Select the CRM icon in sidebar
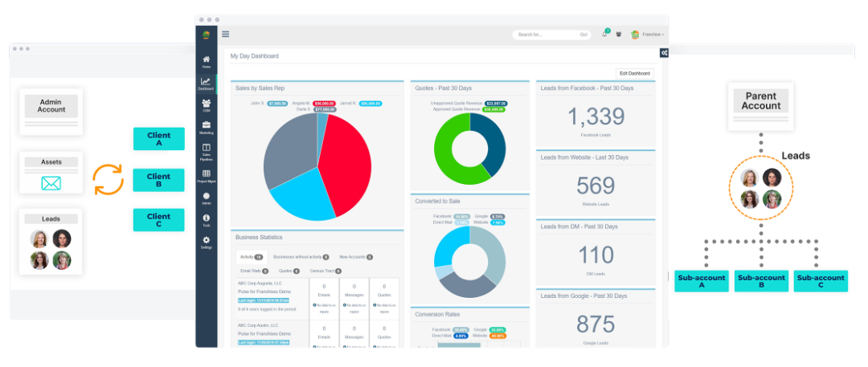This screenshot has width=868, height=367. (x=207, y=105)
